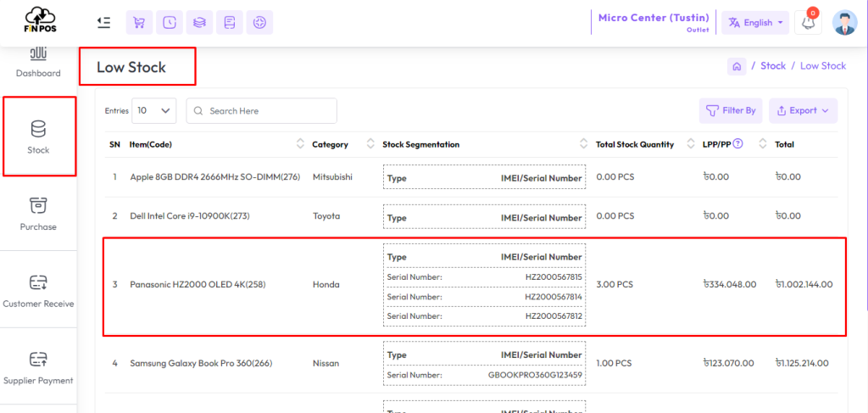
Task: Go to home via breadcrumb house icon
Action: pyautogui.click(x=737, y=66)
